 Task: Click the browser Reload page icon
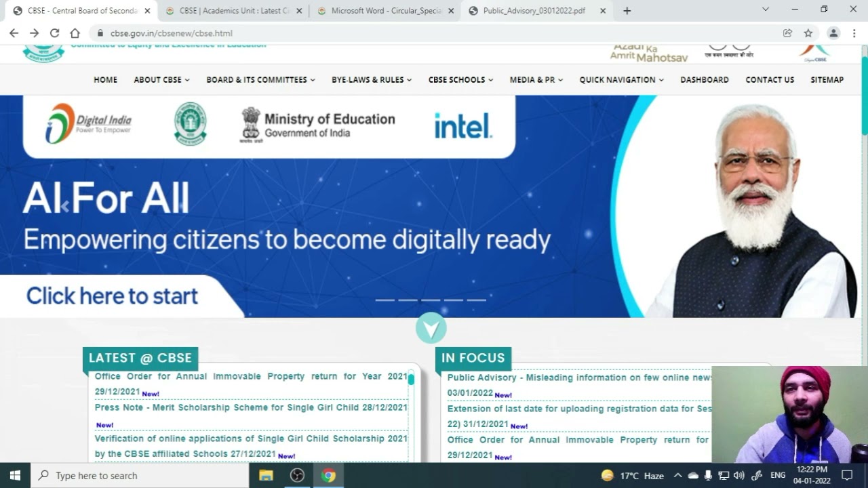point(54,33)
